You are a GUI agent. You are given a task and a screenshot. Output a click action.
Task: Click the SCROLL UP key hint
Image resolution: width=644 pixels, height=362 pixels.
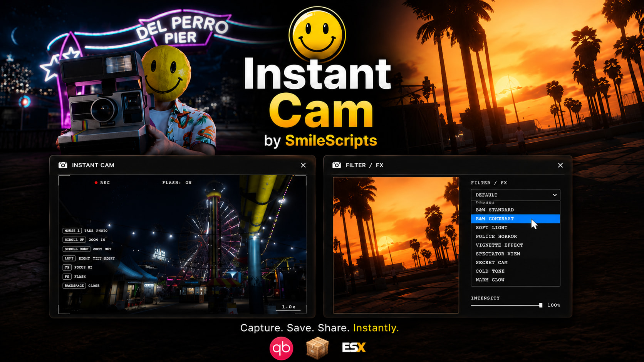pyautogui.click(x=74, y=240)
